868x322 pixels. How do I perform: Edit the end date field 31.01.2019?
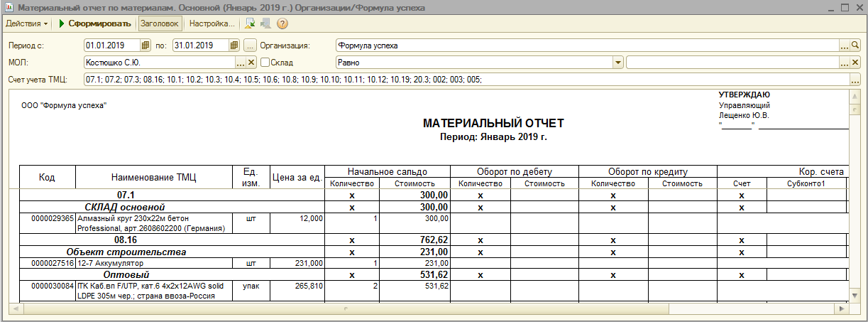tap(200, 45)
